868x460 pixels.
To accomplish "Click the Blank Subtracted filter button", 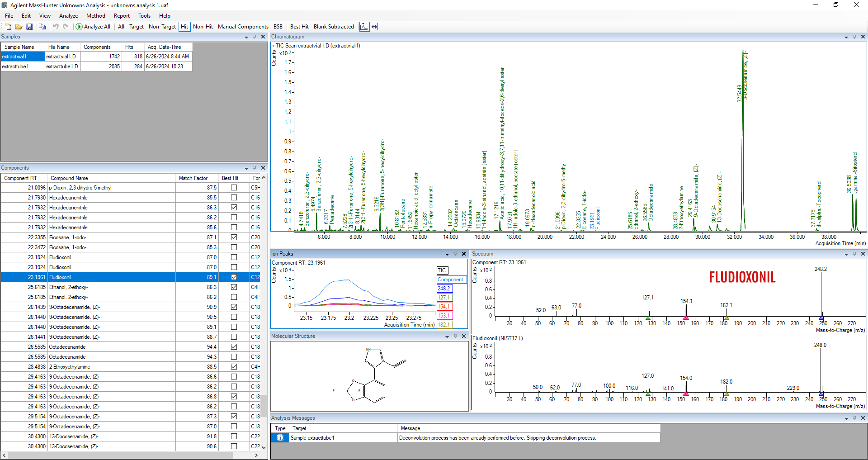I will tap(334, 27).
